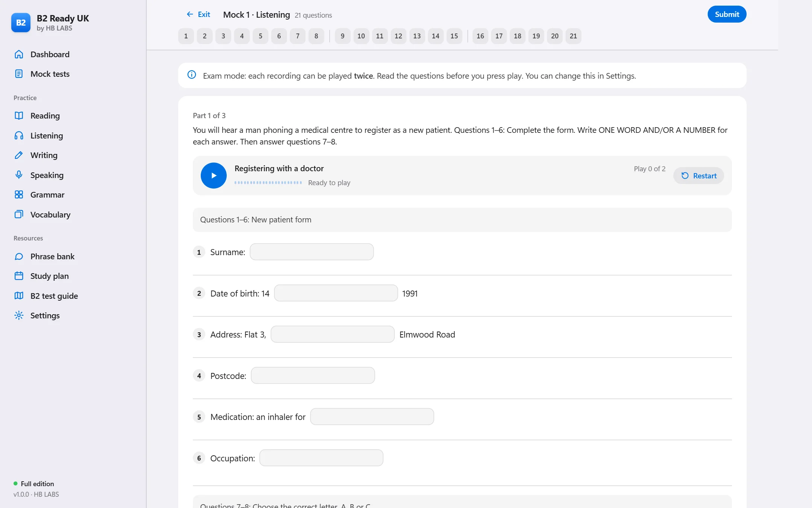Click the 'Part 1 of 3' label
Viewport: 812px width, 508px height.
(209, 116)
